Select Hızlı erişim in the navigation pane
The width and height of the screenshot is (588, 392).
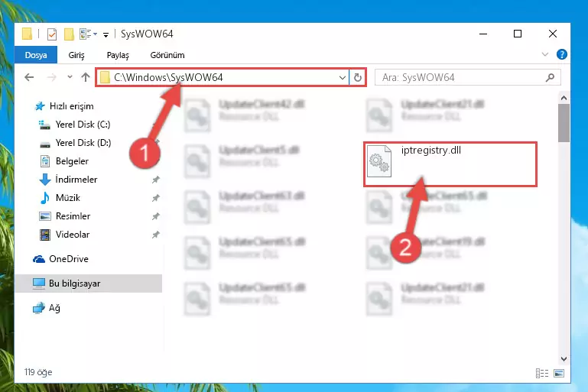[64, 106]
